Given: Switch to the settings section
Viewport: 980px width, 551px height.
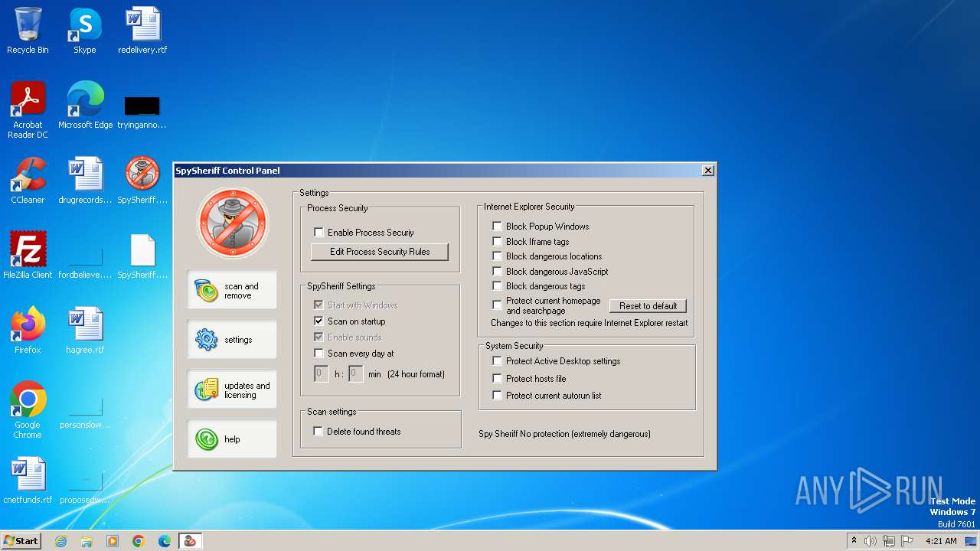Looking at the screenshot, I should [x=232, y=340].
